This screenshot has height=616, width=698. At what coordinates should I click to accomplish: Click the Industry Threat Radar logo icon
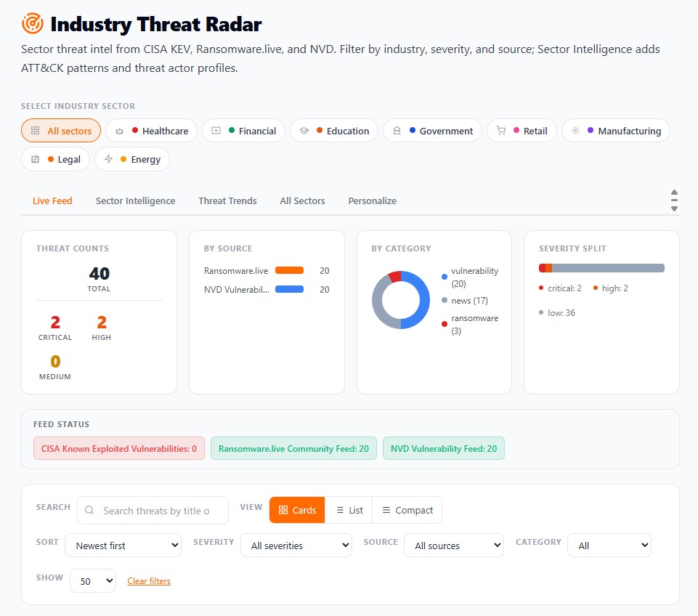[30, 23]
